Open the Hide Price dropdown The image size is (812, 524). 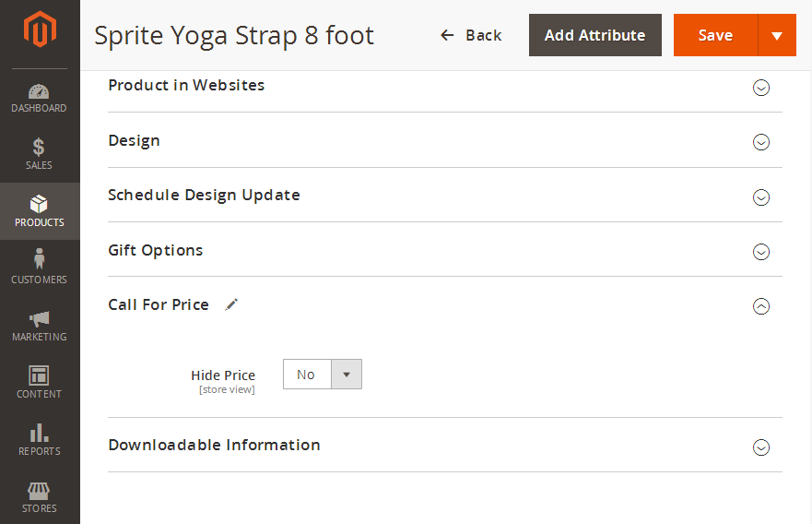click(323, 375)
